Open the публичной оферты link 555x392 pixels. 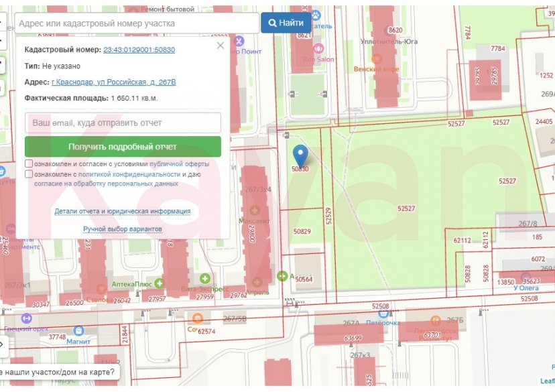[x=179, y=164]
